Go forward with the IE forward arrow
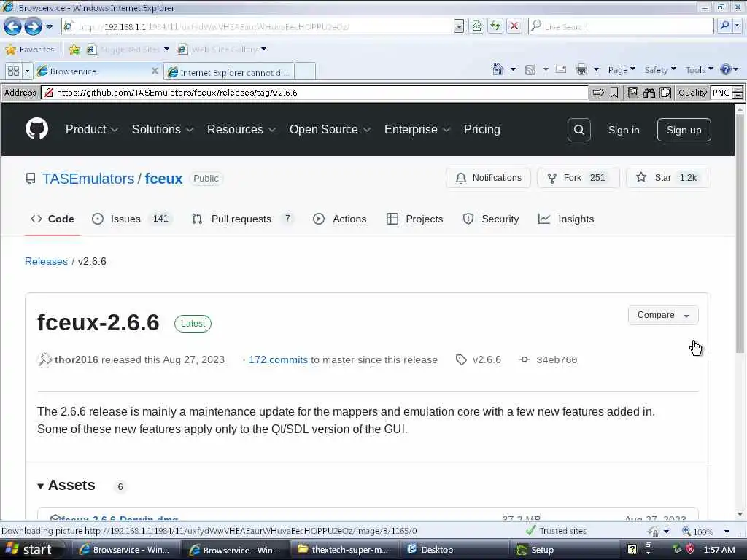Screen dimensions: 747x560 coord(33,26)
